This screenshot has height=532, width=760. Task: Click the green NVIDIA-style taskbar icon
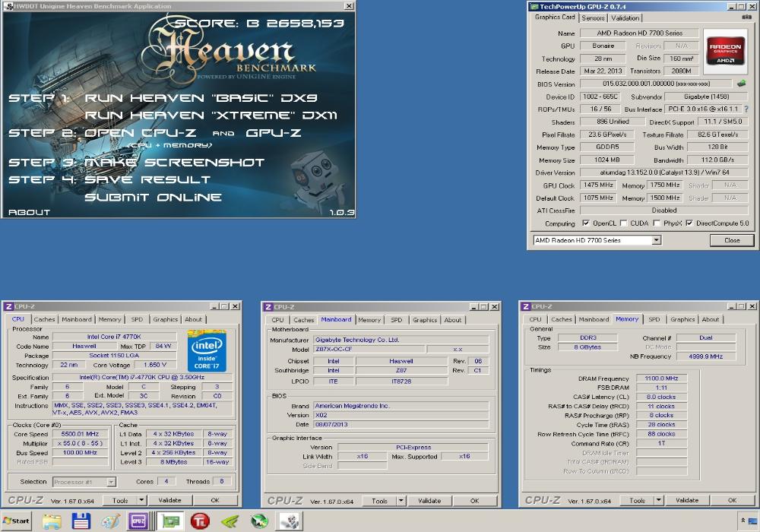230,521
